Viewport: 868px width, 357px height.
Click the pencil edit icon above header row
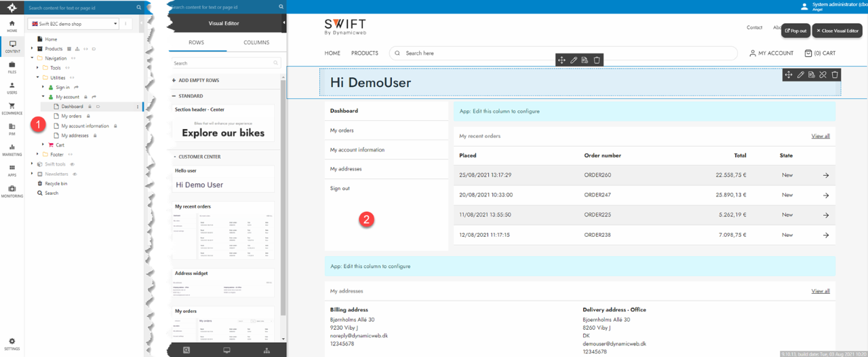point(573,60)
